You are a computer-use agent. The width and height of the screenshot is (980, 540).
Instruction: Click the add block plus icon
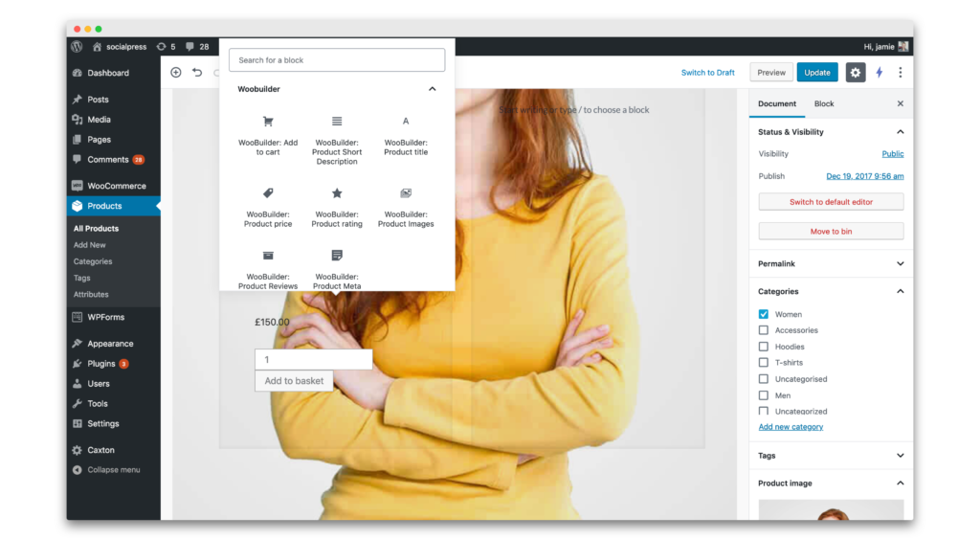(x=176, y=73)
